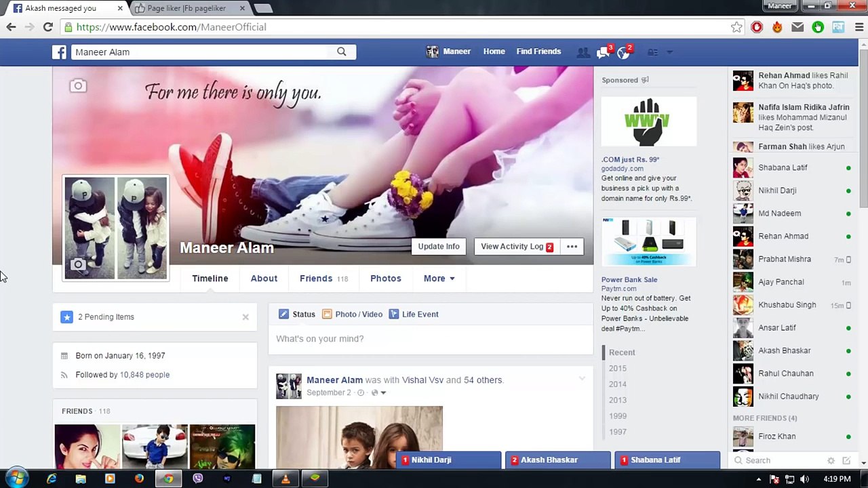Click in the What's on your mind field
The height and width of the screenshot is (488, 868).
click(431, 339)
